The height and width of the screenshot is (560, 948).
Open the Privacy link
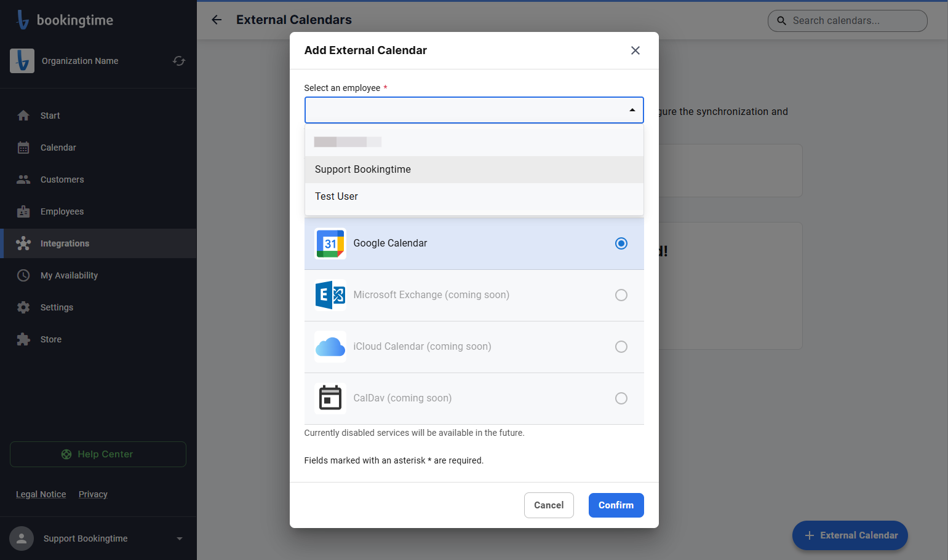coord(93,494)
